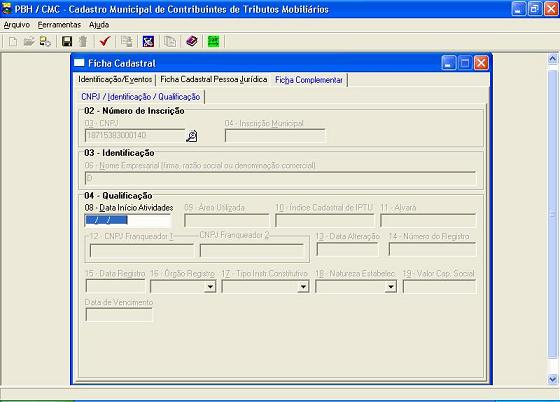Open the Natureza Estabelec. dropdown
Screen dimensions: 560x402
(x=391, y=287)
